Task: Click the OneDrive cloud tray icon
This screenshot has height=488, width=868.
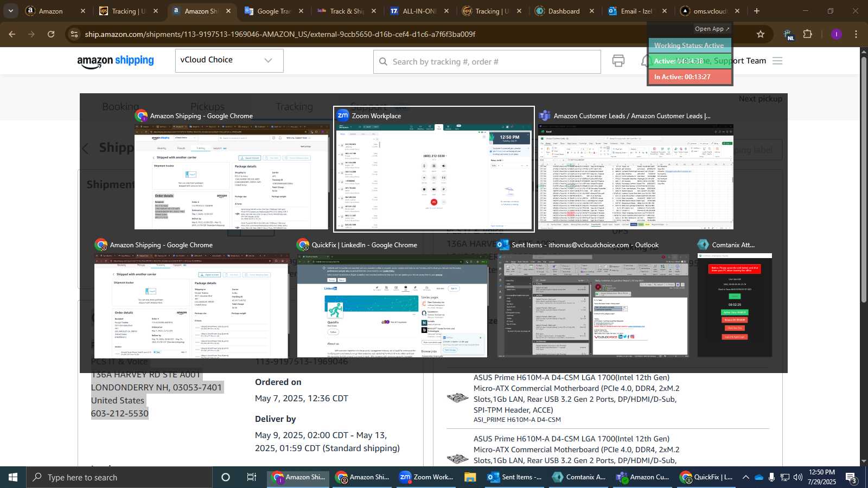Action: pyautogui.click(x=758, y=477)
